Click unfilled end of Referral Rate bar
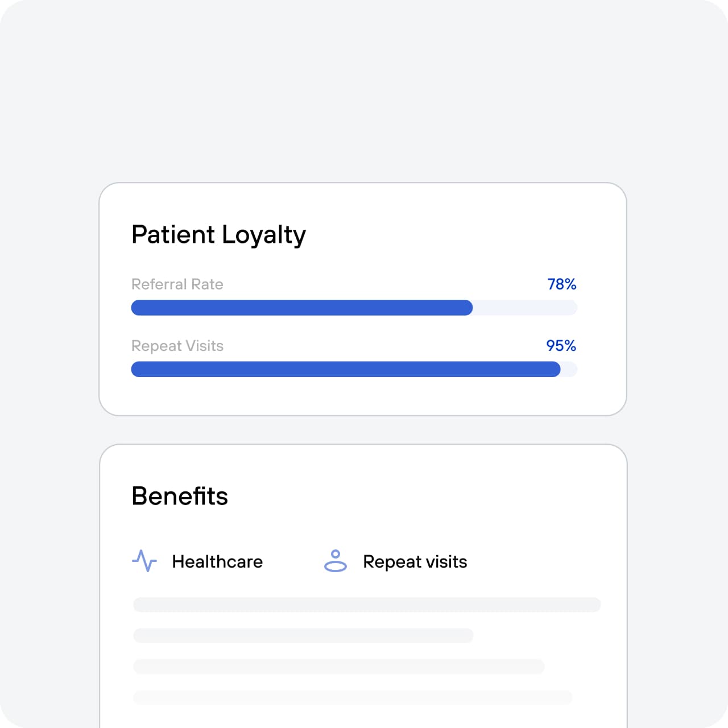 click(x=525, y=308)
